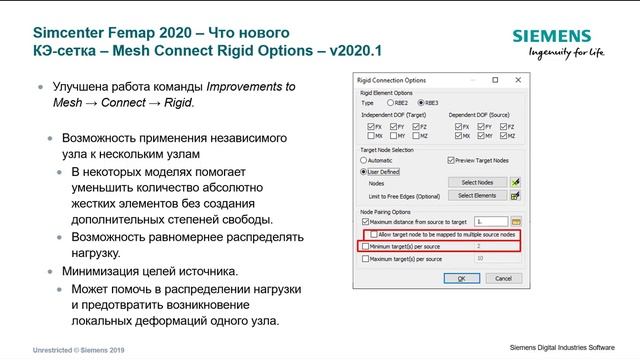Click the 'Rigid Connection Options' title text
Screen dimensions: 640x360
(391, 80)
